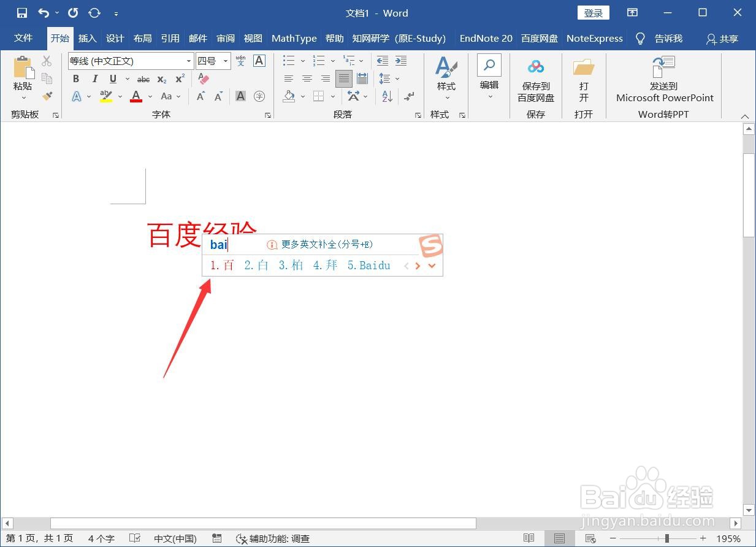This screenshot has height=547, width=756.
Task: Click the Sogou input method logo
Action: (431, 245)
